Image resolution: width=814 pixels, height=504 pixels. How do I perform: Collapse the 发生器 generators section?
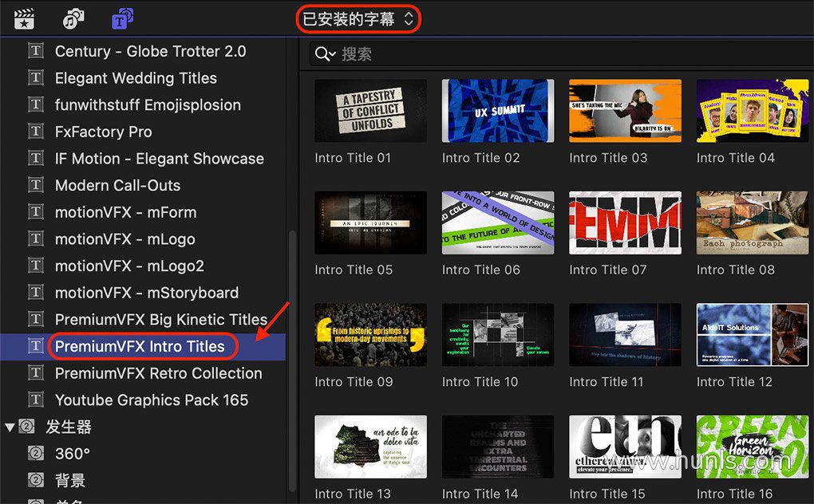(x=10, y=427)
